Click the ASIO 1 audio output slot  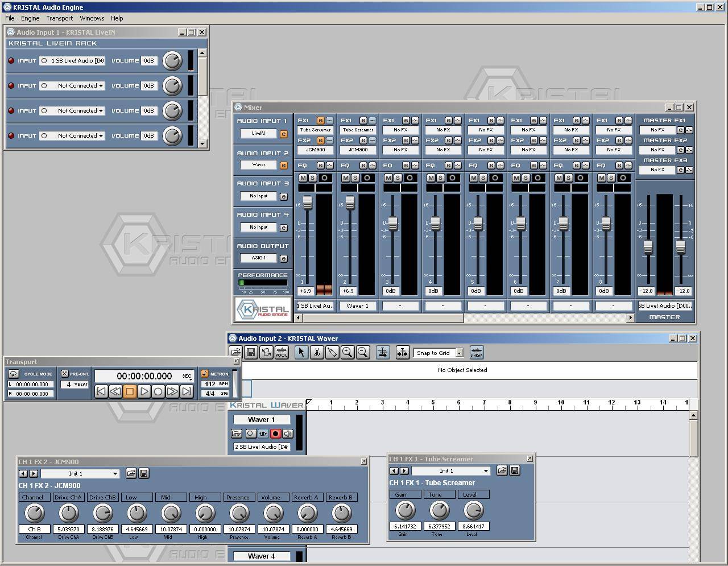[x=258, y=258]
